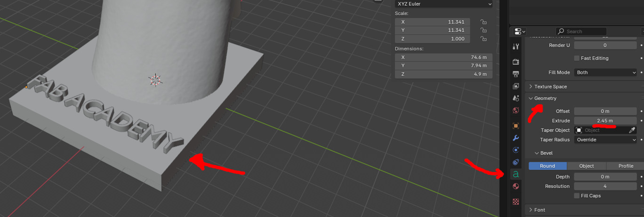Image resolution: width=644 pixels, height=217 pixels.
Task: Select the Object bevel mode
Action: coord(587,166)
